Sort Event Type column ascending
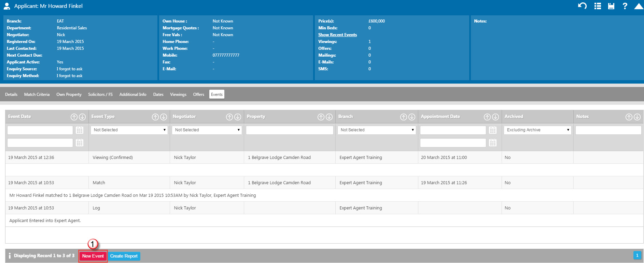This screenshot has width=644, height=263. 155,117
